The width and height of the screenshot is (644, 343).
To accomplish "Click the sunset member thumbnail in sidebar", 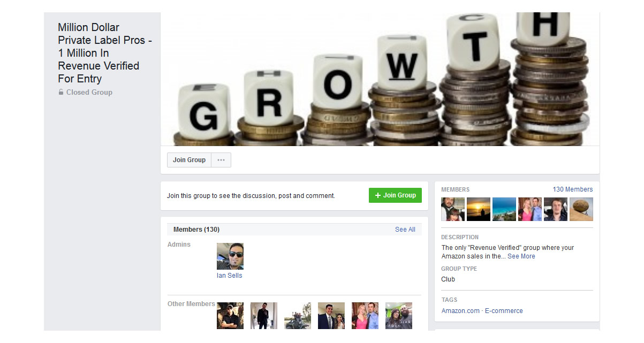I will pos(479,209).
